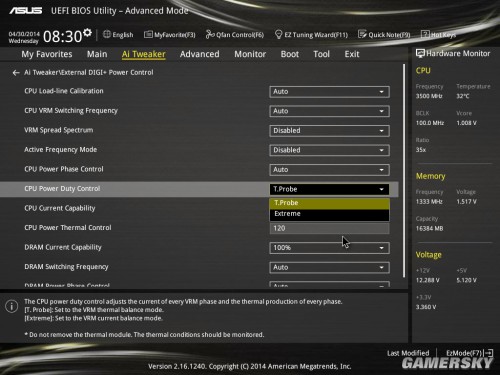The image size is (500, 375).
Task: Click the 1.008 V Vcore value
Action: click(x=466, y=123)
